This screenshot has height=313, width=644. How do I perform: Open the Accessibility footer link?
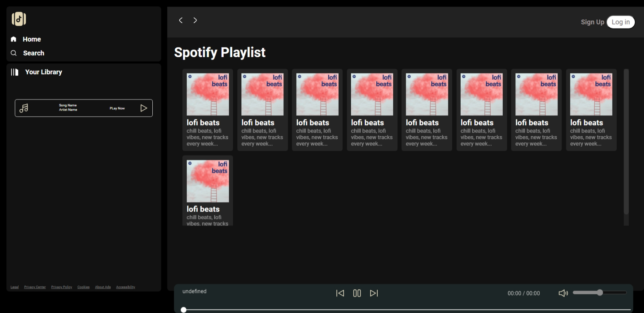[x=126, y=287]
